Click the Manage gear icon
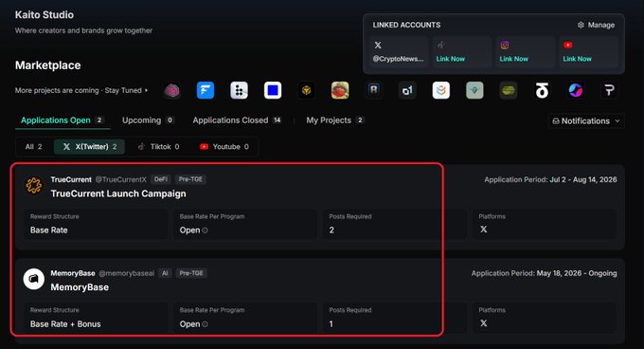This screenshot has height=349, width=644. click(x=581, y=25)
